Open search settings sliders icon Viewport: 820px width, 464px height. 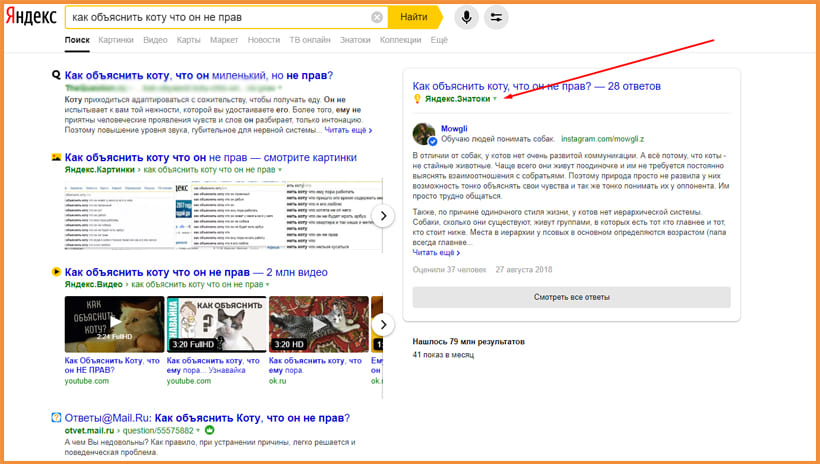tap(496, 17)
